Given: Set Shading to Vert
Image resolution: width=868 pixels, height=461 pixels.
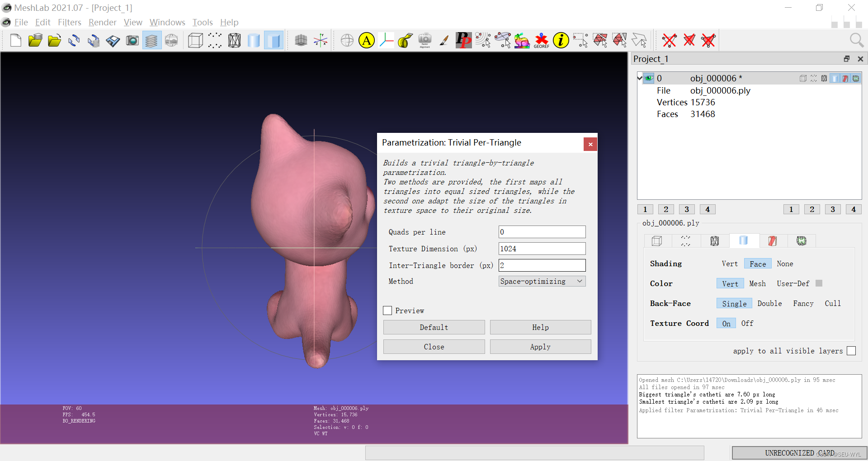Looking at the screenshot, I should point(730,264).
